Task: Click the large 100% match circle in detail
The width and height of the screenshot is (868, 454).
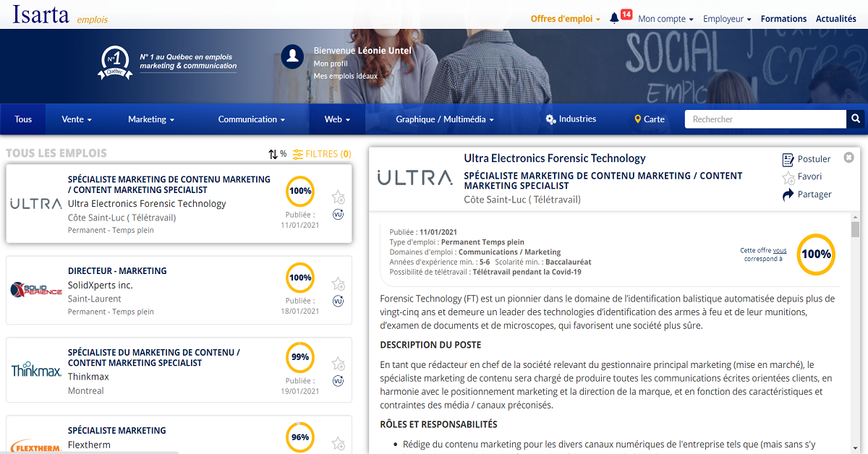Action: point(817,254)
